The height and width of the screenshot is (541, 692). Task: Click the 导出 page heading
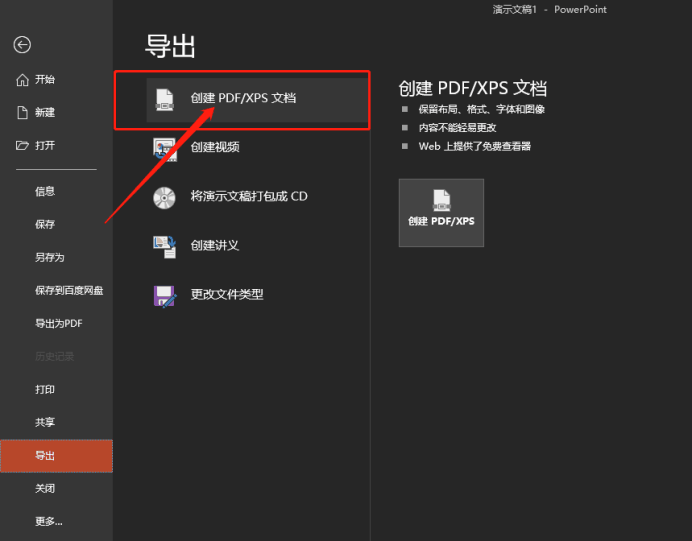(x=170, y=46)
